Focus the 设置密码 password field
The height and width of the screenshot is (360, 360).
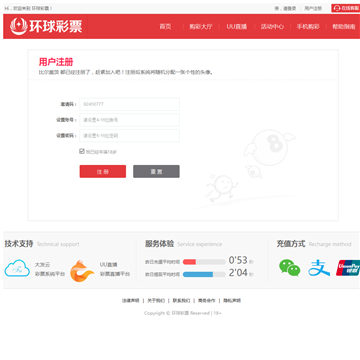pyautogui.click(x=129, y=136)
